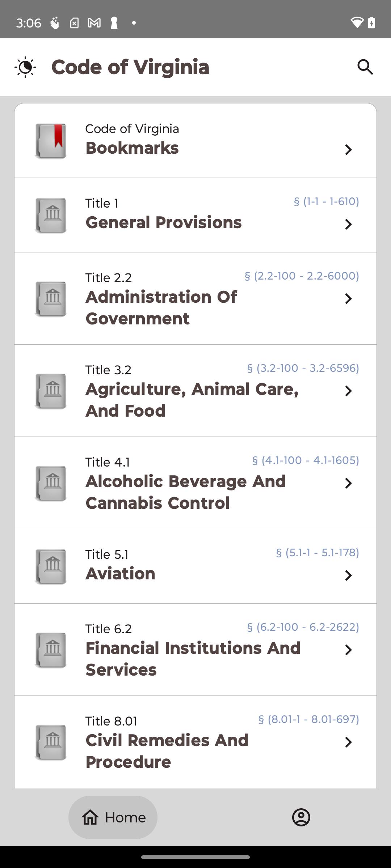
Task: Expand Bookmarks using its chevron arrow
Action: [x=348, y=150]
